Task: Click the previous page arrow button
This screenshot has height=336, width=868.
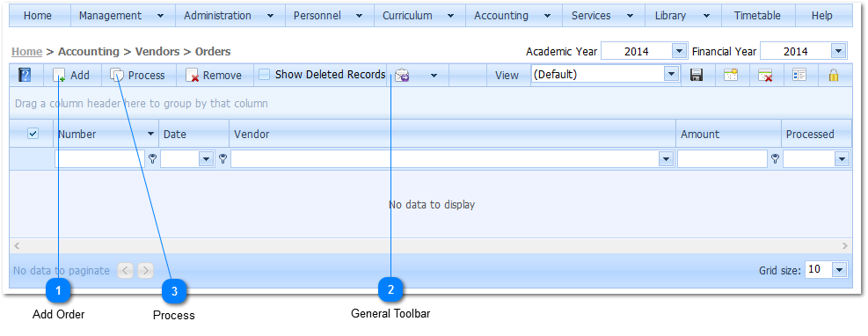Action: point(126,271)
